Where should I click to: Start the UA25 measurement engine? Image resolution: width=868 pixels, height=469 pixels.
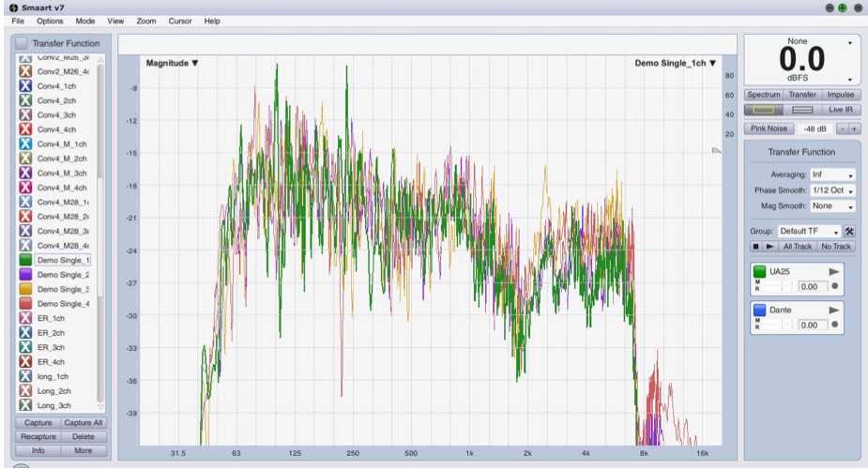click(833, 272)
